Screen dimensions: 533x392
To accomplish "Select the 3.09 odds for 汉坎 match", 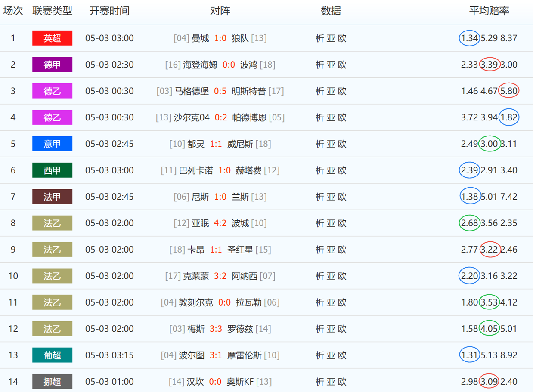I will point(489,382).
